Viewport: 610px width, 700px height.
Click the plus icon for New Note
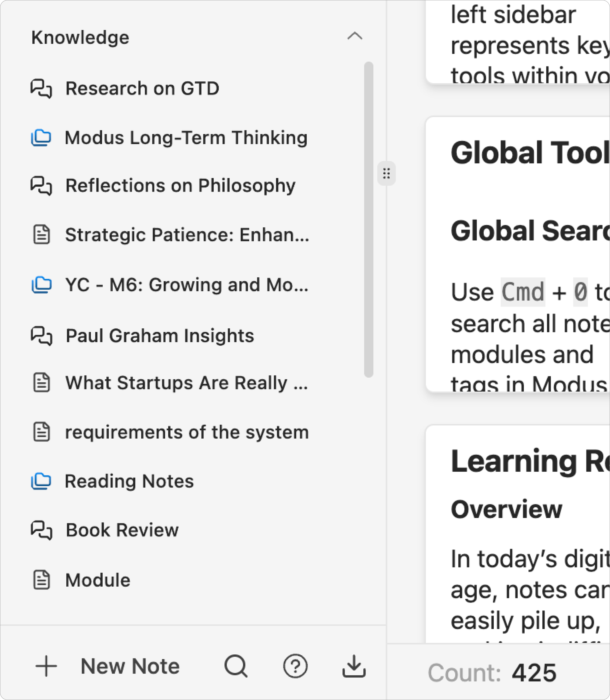tap(46, 666)
